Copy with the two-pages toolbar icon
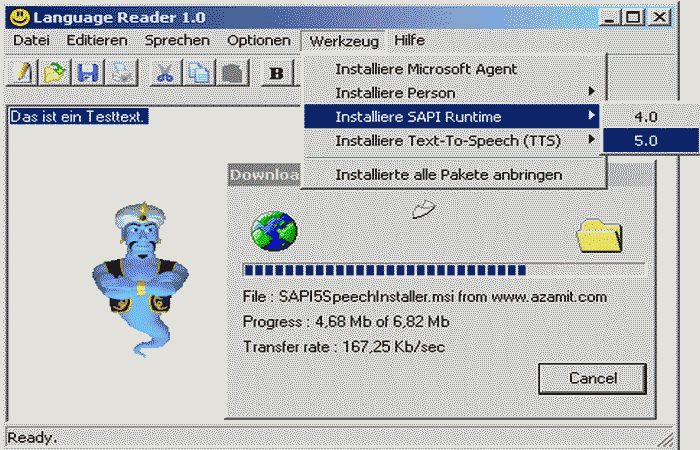This screenshot has width=700, height=450. point(199,72)
